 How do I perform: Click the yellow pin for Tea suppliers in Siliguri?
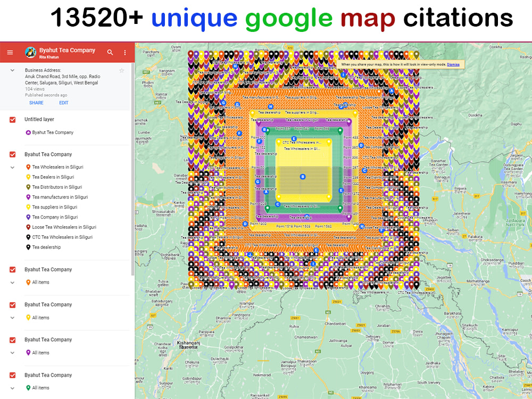(x=29, y=207)
